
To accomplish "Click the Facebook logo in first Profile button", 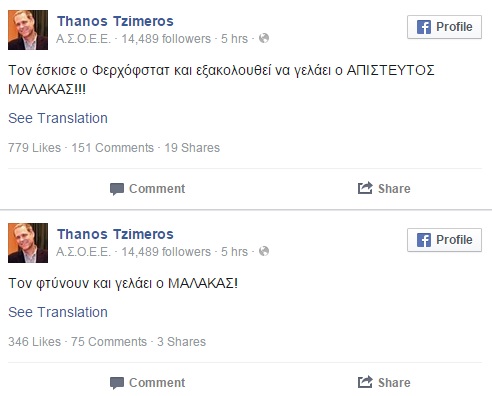I will (424, 27).
